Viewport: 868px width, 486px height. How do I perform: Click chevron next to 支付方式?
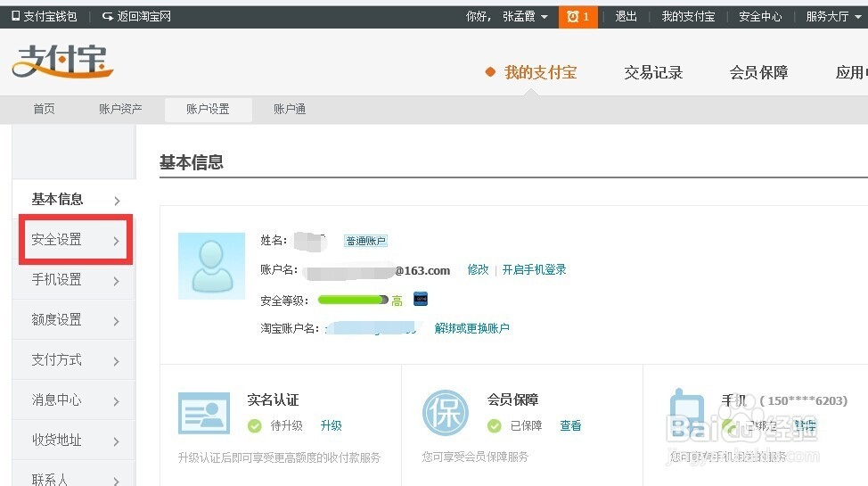[116, 361]
